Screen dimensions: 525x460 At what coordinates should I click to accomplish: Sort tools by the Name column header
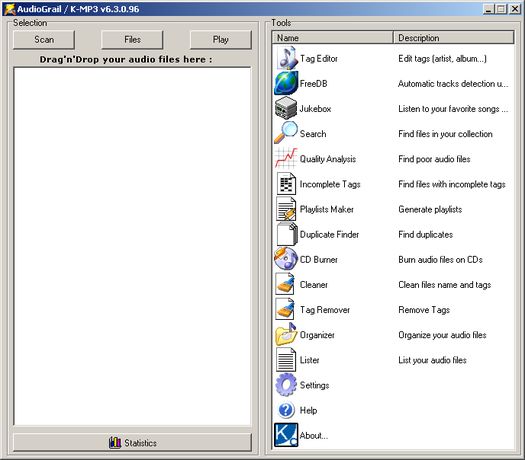332,38
